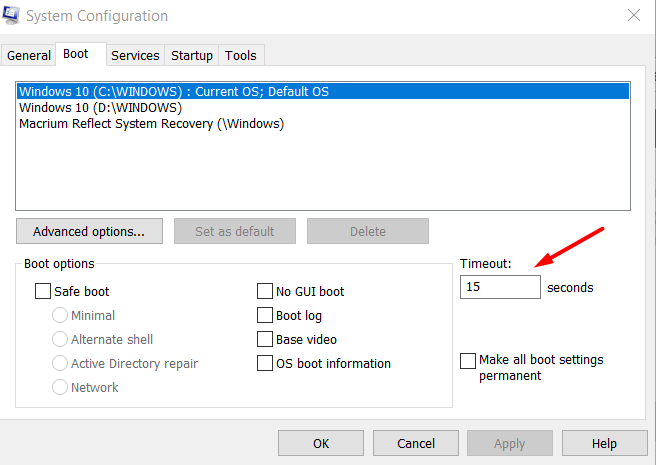Click the Cancel button

(416, 443)
